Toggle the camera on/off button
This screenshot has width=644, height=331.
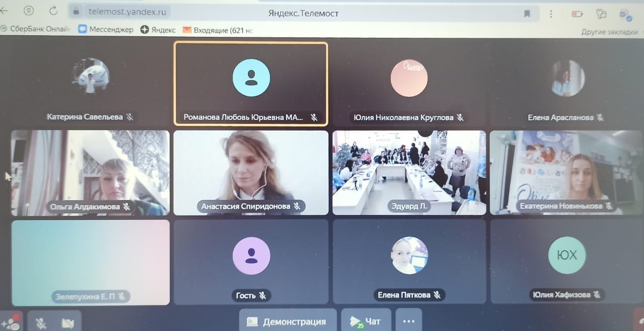click(67, 322)
